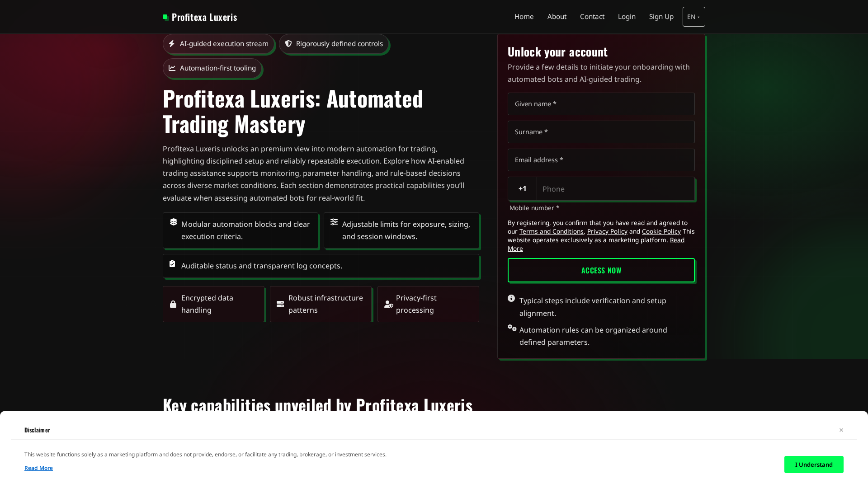Open the Terms and Conditions link
Viewport: 868px width, 488px height.
(x=551, y=231)
